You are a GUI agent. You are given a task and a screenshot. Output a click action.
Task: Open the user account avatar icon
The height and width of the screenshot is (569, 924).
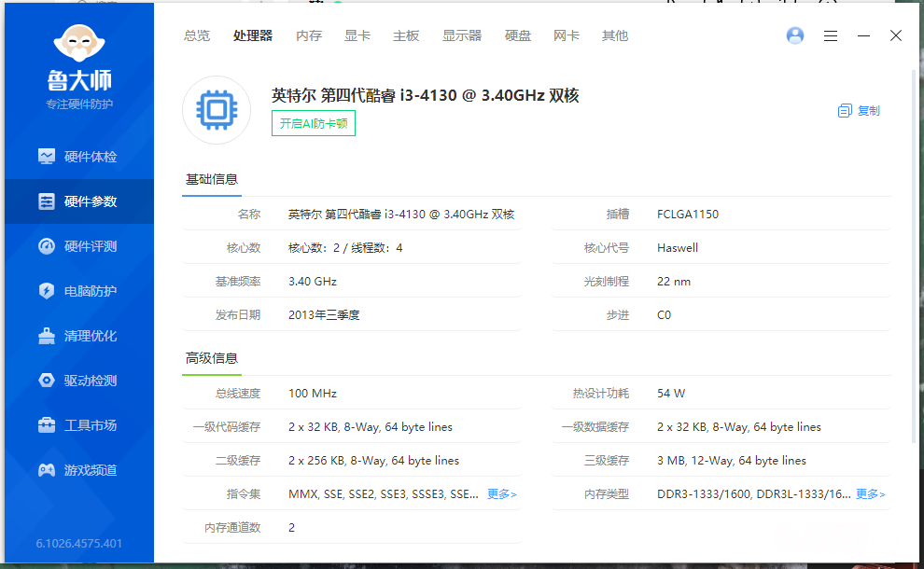[795, 35]
